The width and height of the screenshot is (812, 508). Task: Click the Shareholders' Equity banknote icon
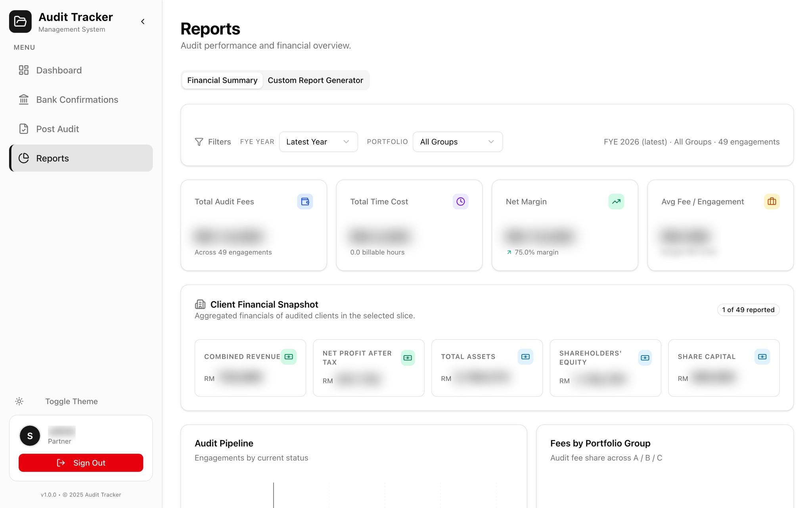click(645, 358)
